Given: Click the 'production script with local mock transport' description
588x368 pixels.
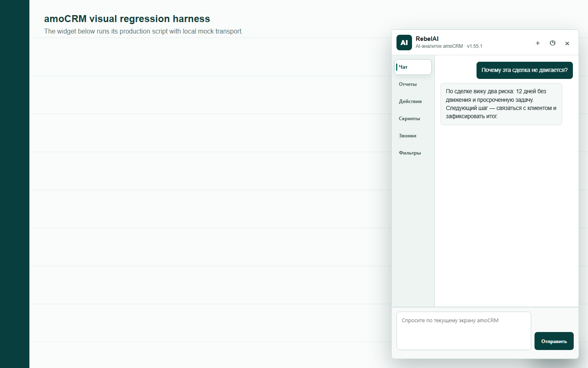Looking at the screenshot, I should pyautogui.click(x=143, y=31).
